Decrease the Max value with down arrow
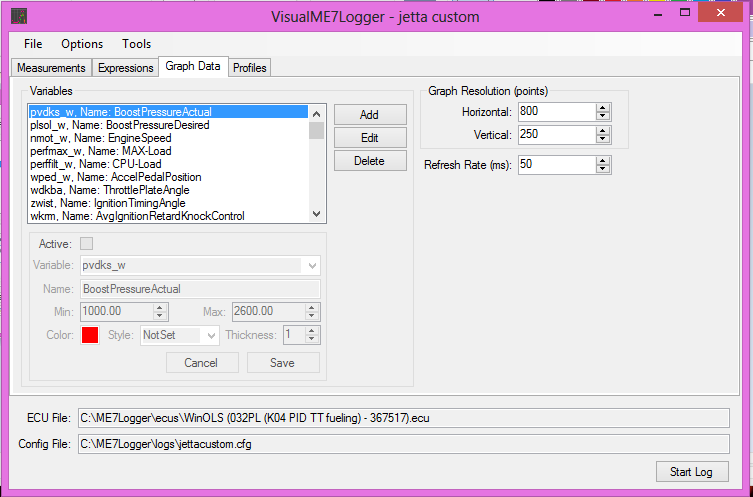The height and width of the screenshot is (497, 753). [x=312, y=315]
